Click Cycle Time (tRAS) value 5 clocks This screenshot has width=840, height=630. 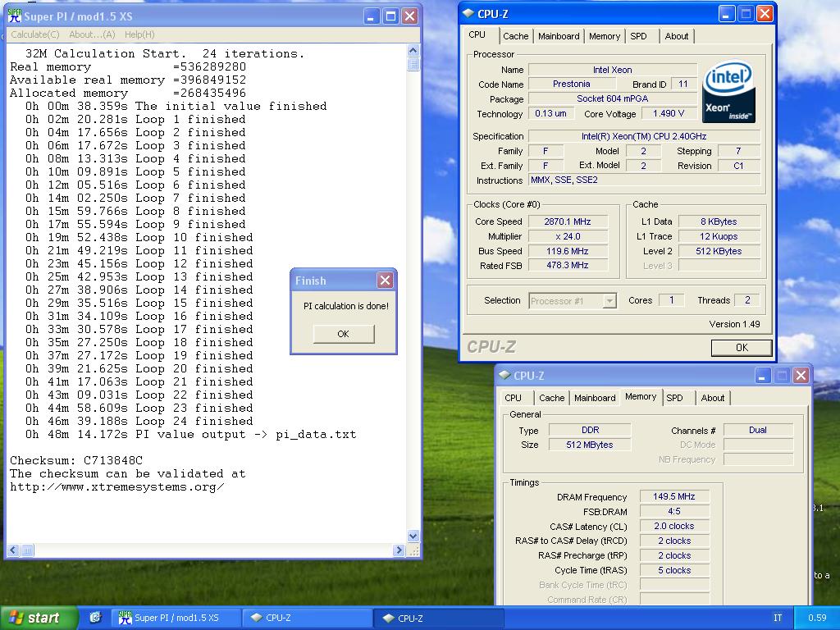point(674,571)
